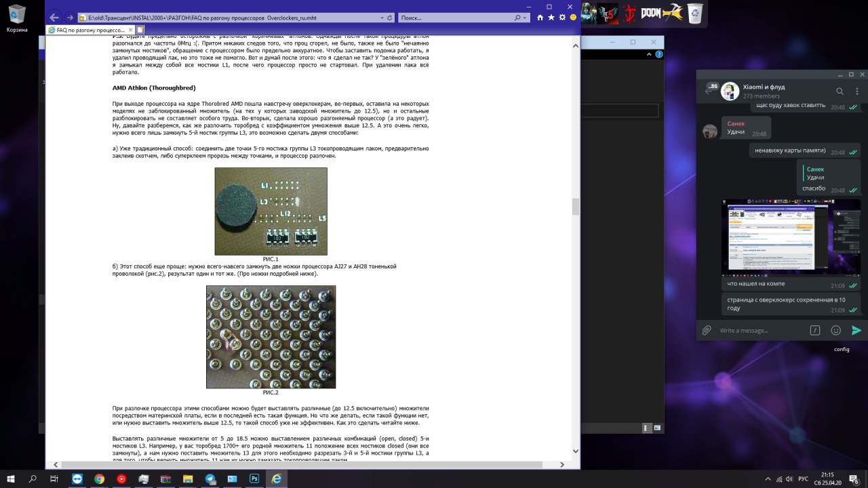Refresh the page in Internet Explorer

[390, 18]
